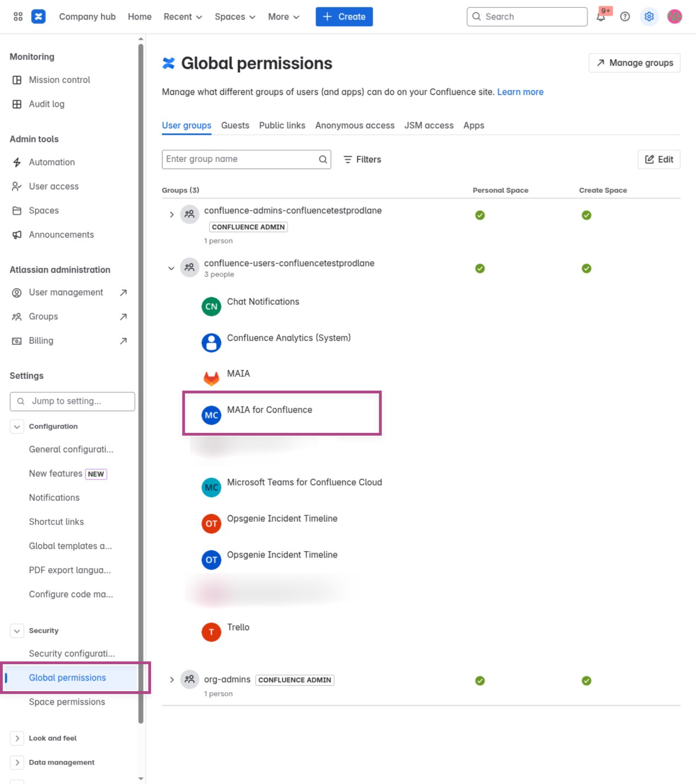Click the Audit log icon
696x784 pixels.
tap(17, 104)
